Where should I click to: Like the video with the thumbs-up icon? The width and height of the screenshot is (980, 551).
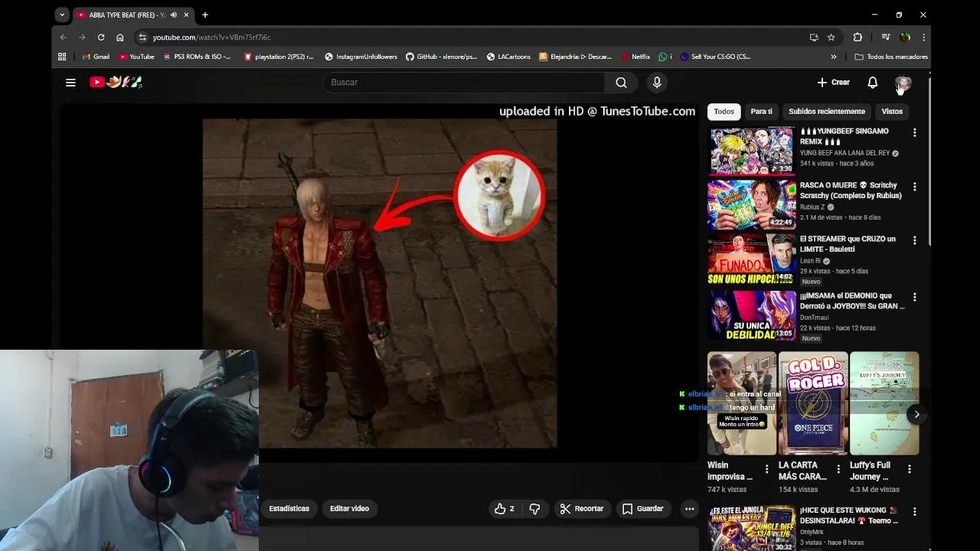coord(505,509)
